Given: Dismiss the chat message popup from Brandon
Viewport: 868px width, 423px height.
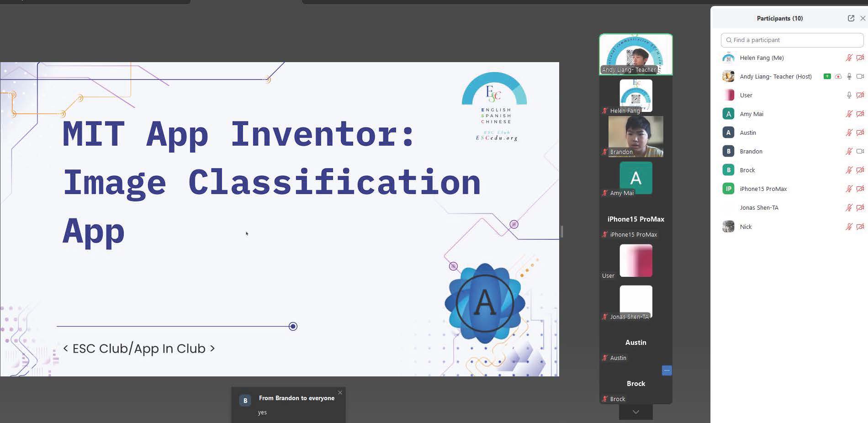Looking at the screenshot, I should pos(340,393).
